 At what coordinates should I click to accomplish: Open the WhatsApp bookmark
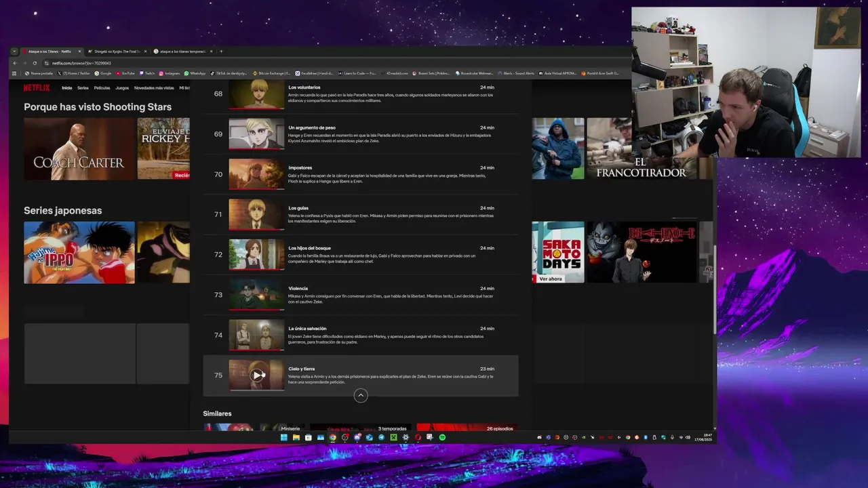point(195,73)
